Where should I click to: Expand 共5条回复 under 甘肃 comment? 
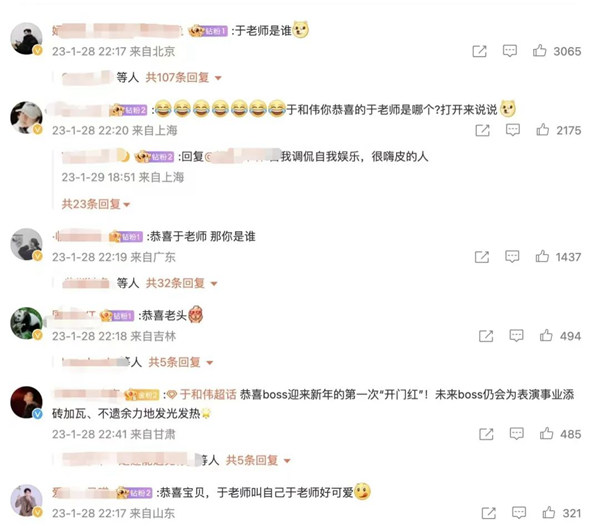[x=258, y=460]
